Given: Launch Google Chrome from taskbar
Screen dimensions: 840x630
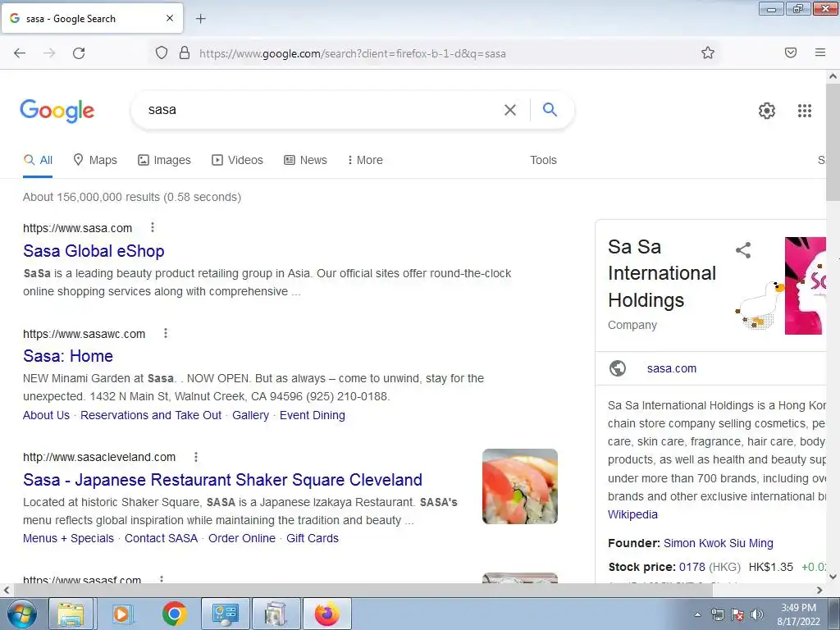Looking at the screenshot, I should (x=174, y=614).
